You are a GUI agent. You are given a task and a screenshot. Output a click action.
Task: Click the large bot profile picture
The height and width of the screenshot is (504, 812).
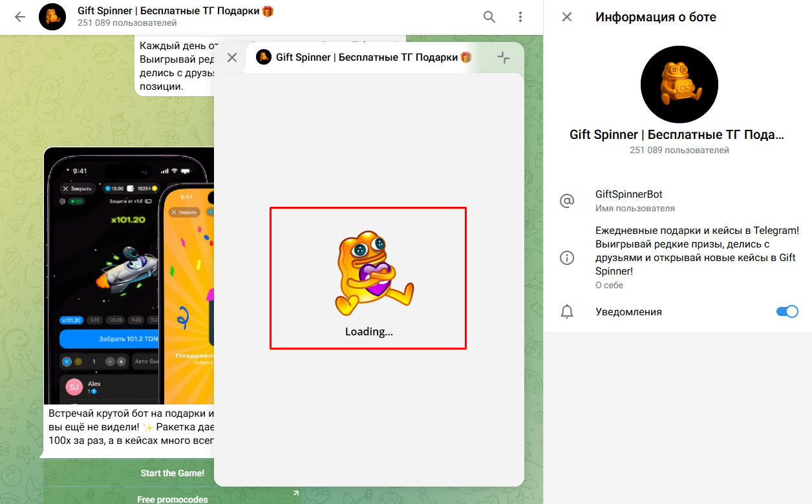(x=679, y=85)
